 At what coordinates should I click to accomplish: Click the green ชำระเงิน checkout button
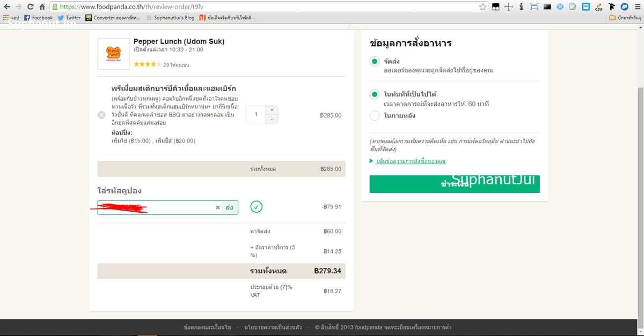tap(455, 184)
